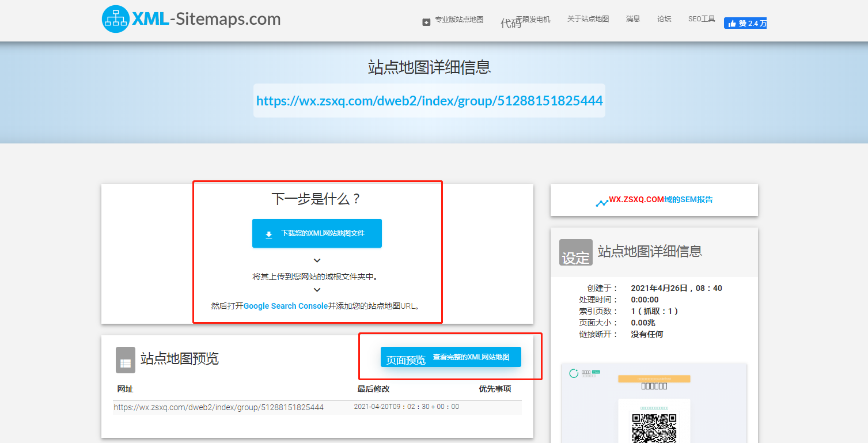This screenshot has width=868, height=443.
Task: Click the 站点地图预览 heading
Action: tap(180, 359)
